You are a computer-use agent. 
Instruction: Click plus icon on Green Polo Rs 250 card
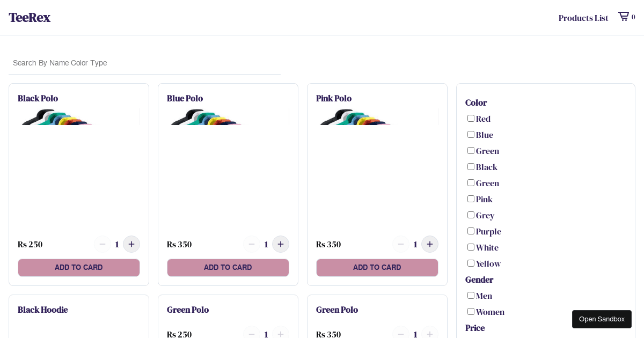(x=281, y=334)
